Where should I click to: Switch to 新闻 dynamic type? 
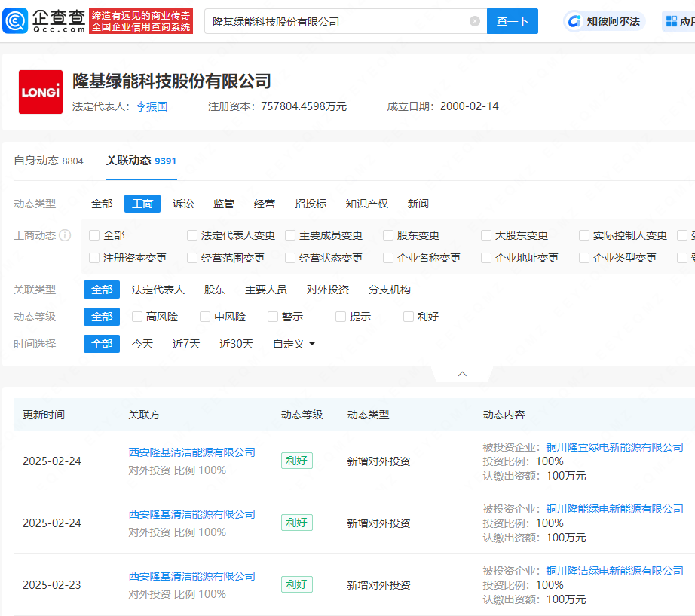coord(418,204)
